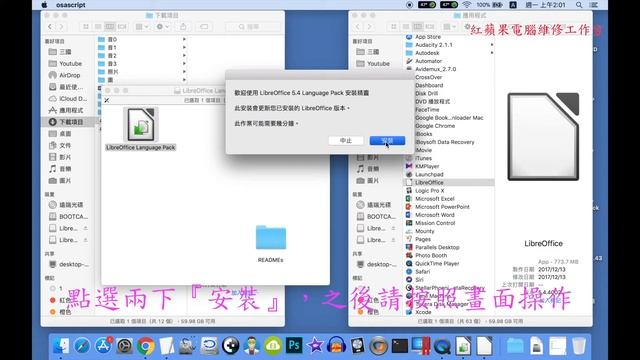This screenshot has width=640, height=360.
Task: Expand the 音0 folder arrow
Action: tap(184, 39)
